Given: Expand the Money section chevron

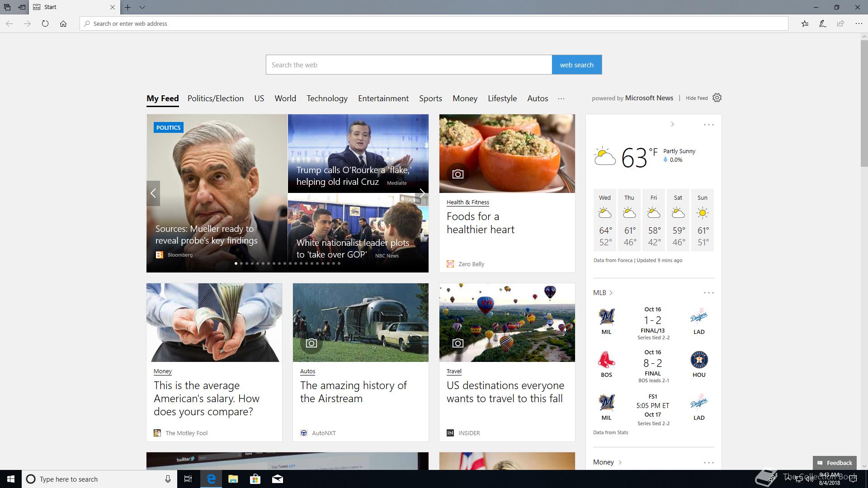Looking at the screenshot, I should pyautogui.click(x=620, y=462).
